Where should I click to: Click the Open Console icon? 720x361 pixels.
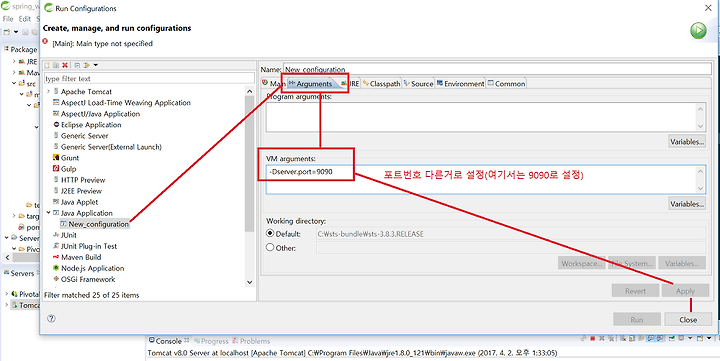coord(700,338)
